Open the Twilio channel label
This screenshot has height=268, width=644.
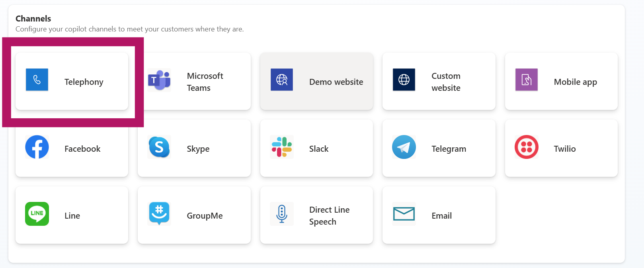[565, 149]
